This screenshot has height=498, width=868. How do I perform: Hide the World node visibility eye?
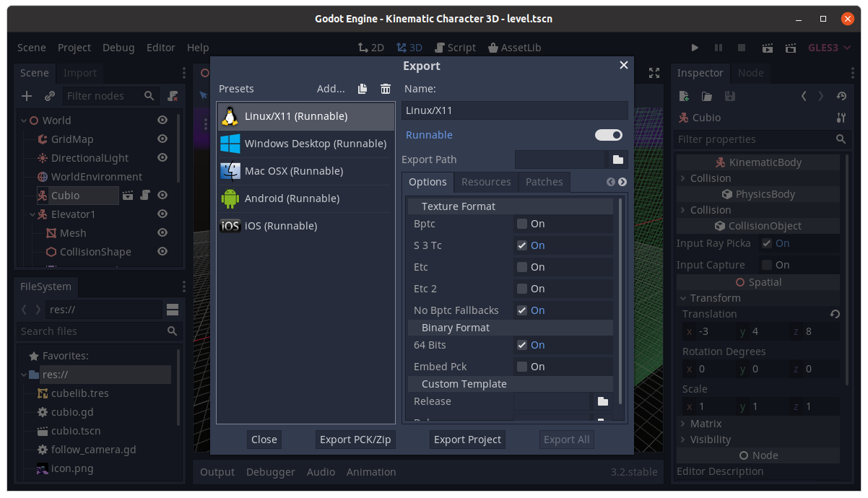tap(162, 120)
